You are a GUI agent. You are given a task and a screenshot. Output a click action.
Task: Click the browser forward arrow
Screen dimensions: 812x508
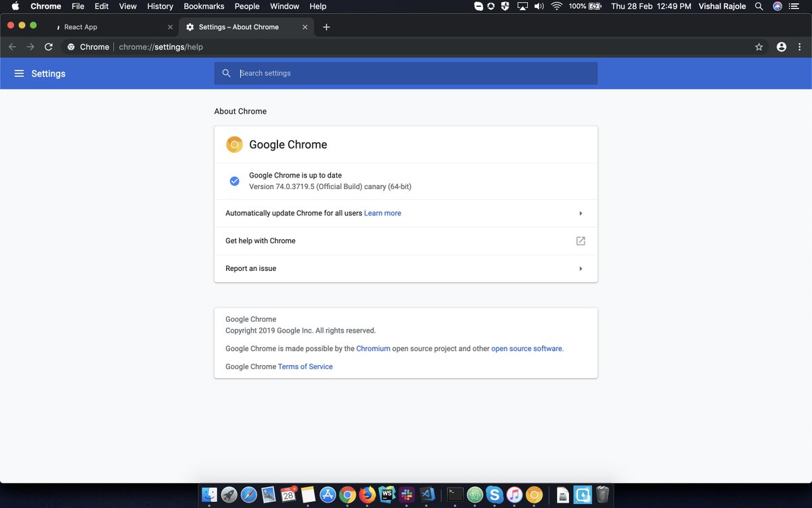click(30, 47)
